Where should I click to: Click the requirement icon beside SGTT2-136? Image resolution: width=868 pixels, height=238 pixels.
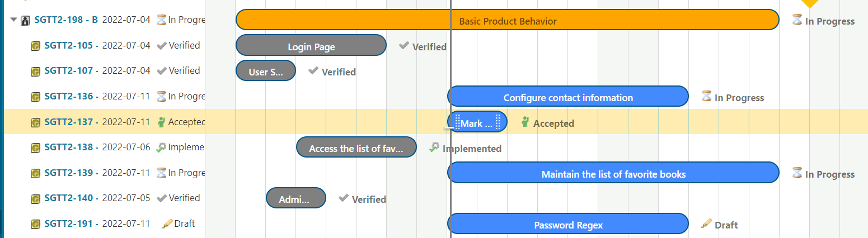pyautogui.click(x=35, y=97)
